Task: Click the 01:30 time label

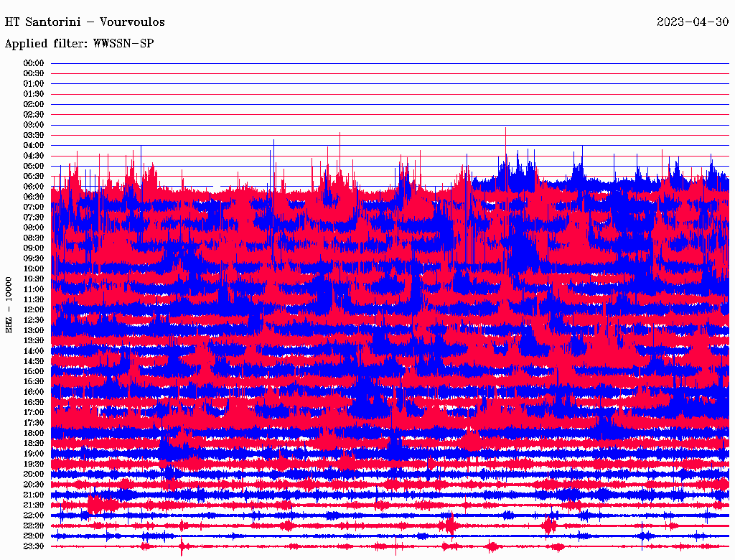Action: (34, 94)
